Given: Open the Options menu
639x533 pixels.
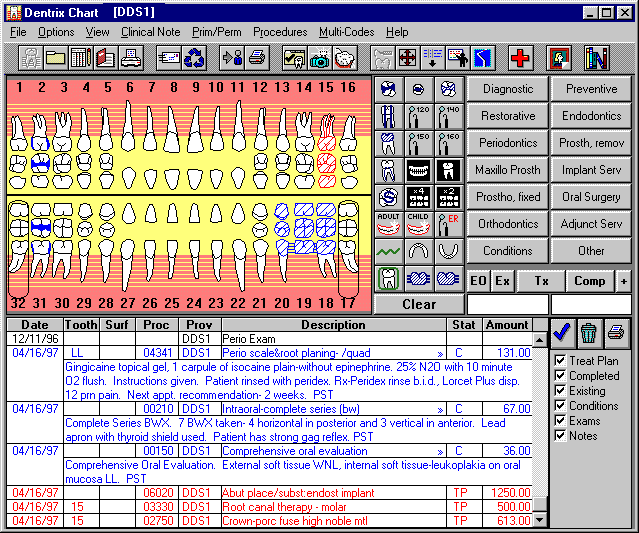Looking at the screenshot, I should click(56, 32).
